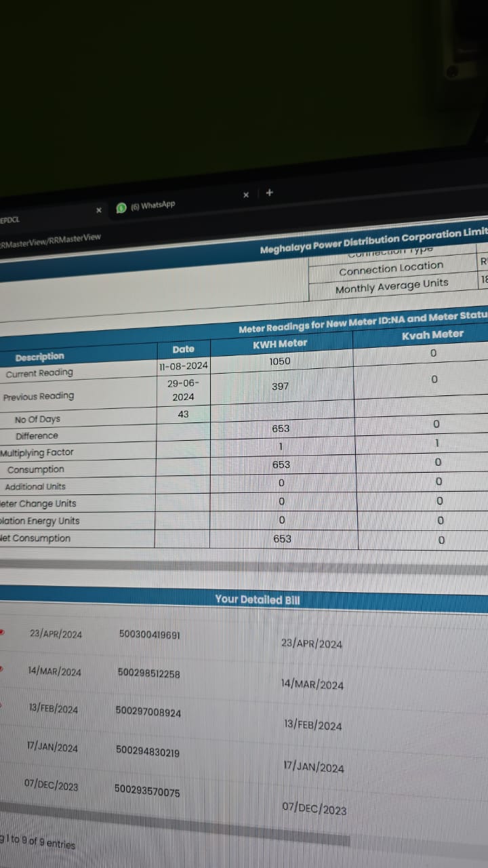The image size is (488, 868).
Task: Click the horizontal scrollbar under meter readings table
Action: tap(244, 566)
